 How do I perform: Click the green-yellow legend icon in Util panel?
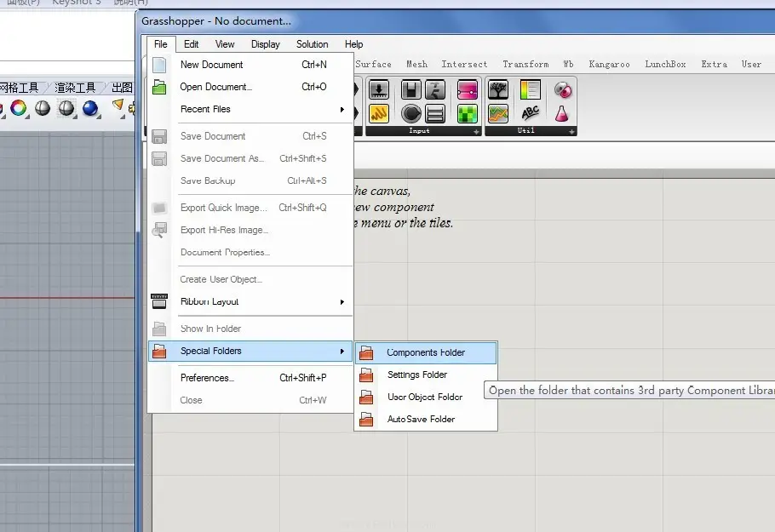click(x=530, y=90)
